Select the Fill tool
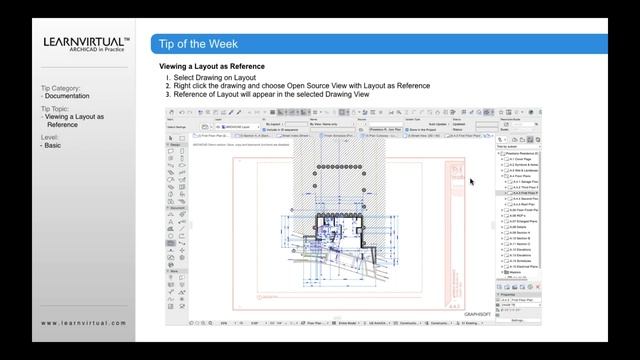The width and height of the screenshot is (640, 360). click(171, 229)
